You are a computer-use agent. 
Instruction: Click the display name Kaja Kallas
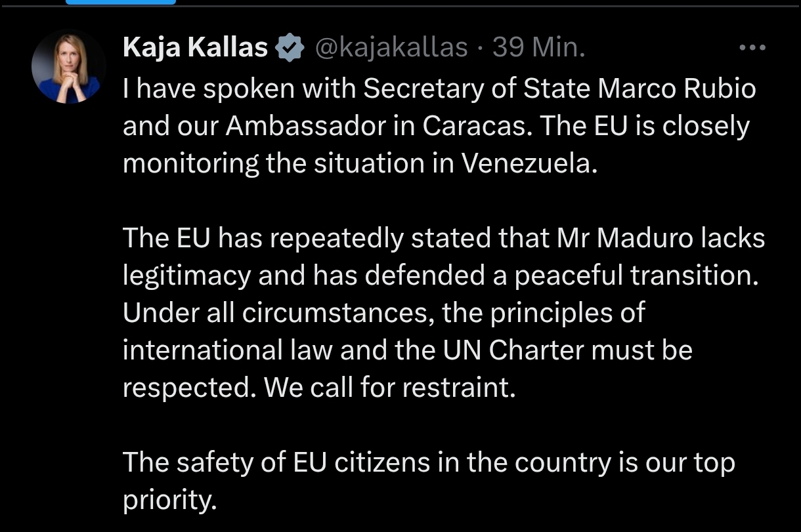[195, 48]
